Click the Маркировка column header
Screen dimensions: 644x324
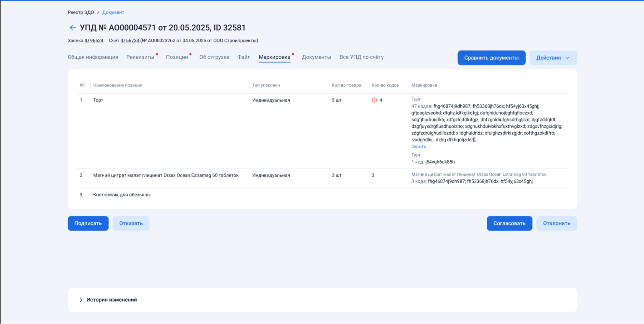point(424,85)
